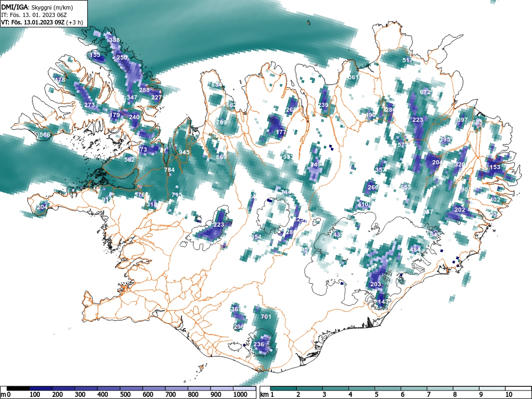
Task: Click the 454 visibility label
Action: point(256,237)
